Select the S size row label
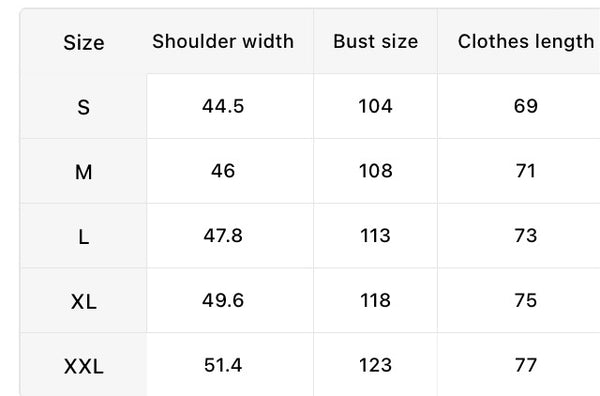 click(x=83, y=107)
